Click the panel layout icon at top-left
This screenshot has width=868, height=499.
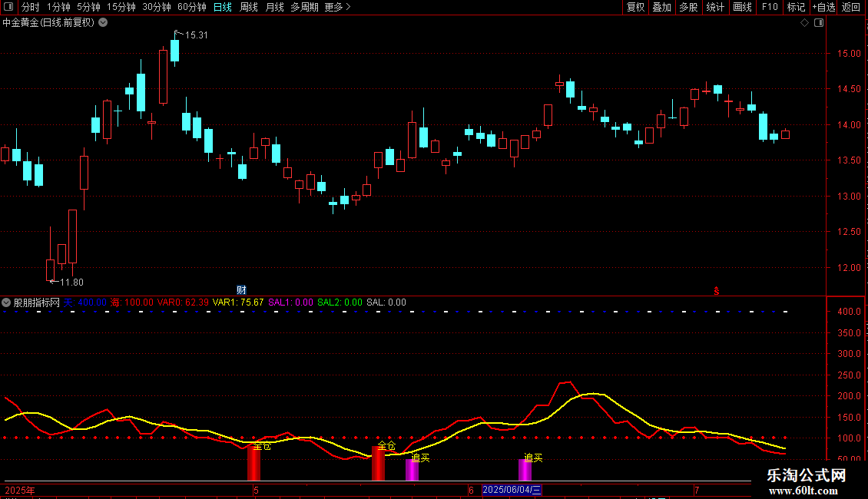click(x=9, y=7)
